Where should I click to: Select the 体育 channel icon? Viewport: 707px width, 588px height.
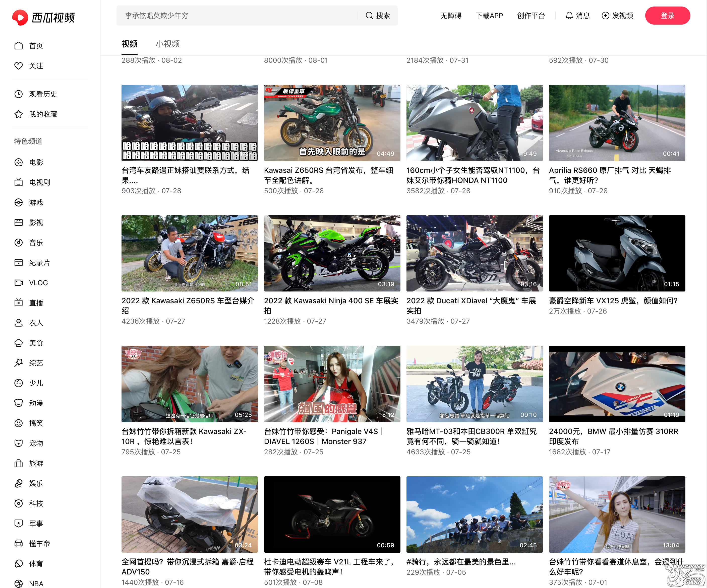tap(19, 564)
